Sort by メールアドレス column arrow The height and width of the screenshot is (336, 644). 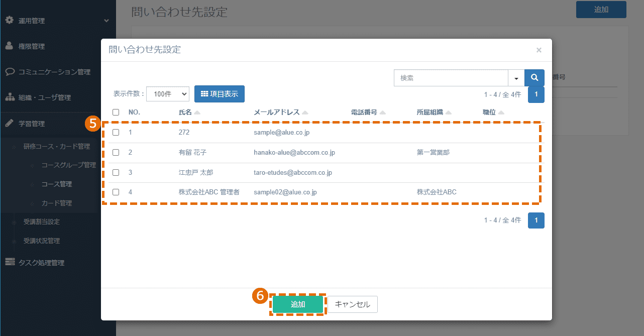tap(305, 113)
